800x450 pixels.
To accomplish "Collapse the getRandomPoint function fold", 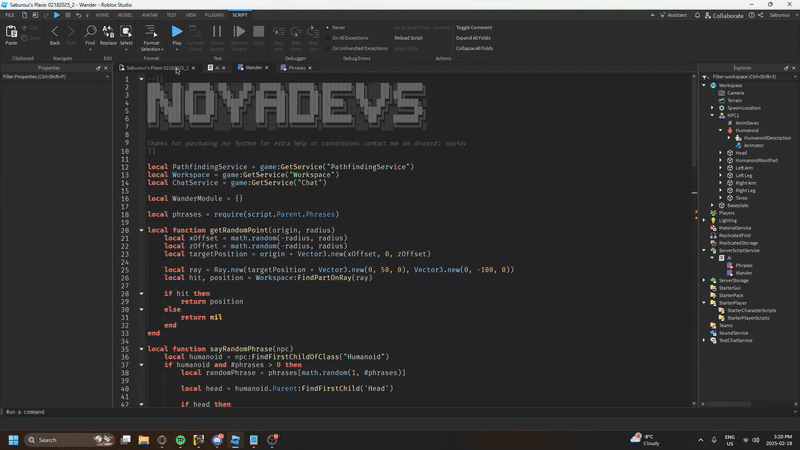I will pos(141,231).
